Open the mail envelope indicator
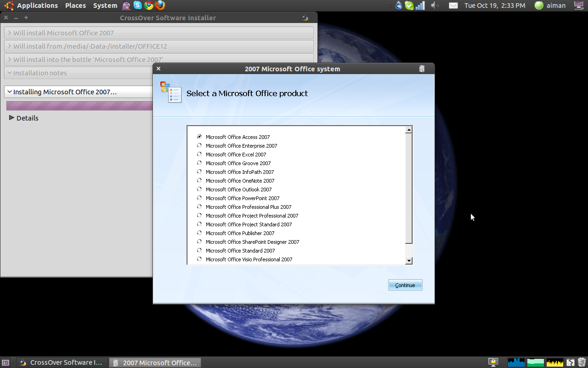Image resolution: width=588 pixels, height=368 pixels. pos(453,6)
